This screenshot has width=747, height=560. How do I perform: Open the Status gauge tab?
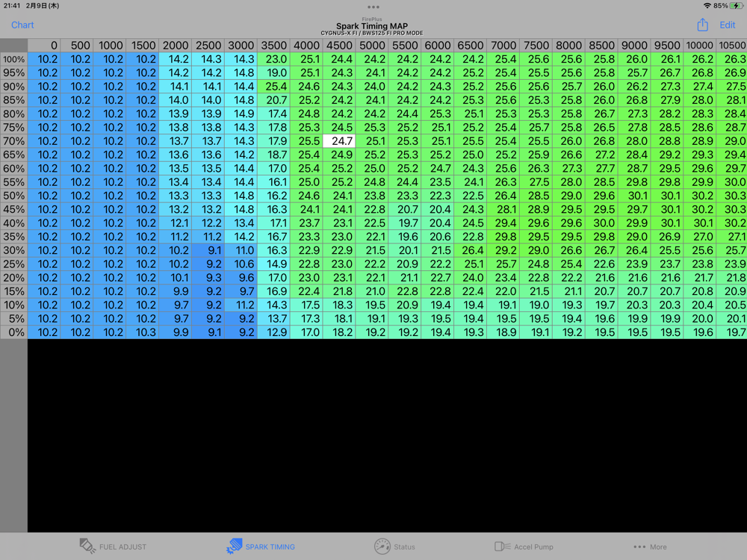point(394,547)
